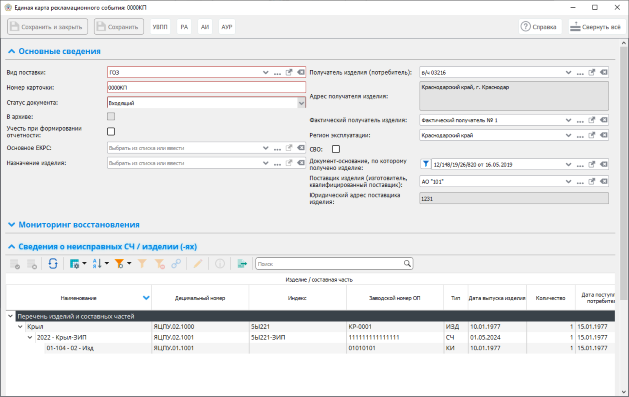
Task: Click the ellipsis for Документ-основание
Action: (x=580, y=165)
